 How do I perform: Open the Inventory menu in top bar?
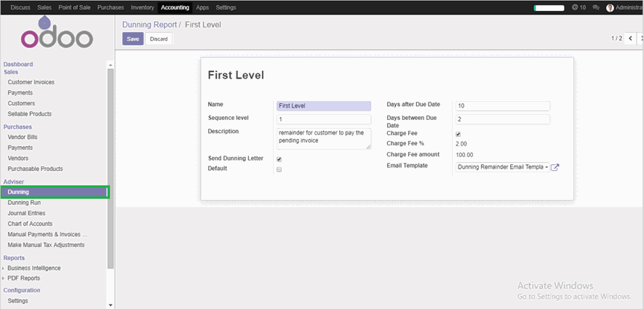pos(143,7)
